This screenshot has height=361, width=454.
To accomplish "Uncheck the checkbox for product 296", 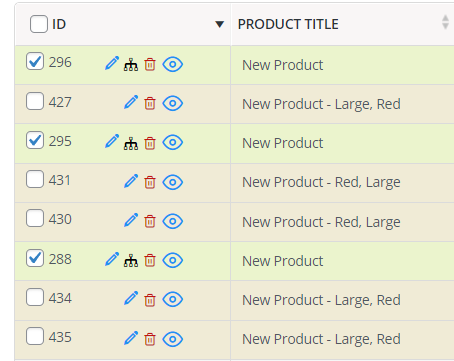I will coord(35,61).
